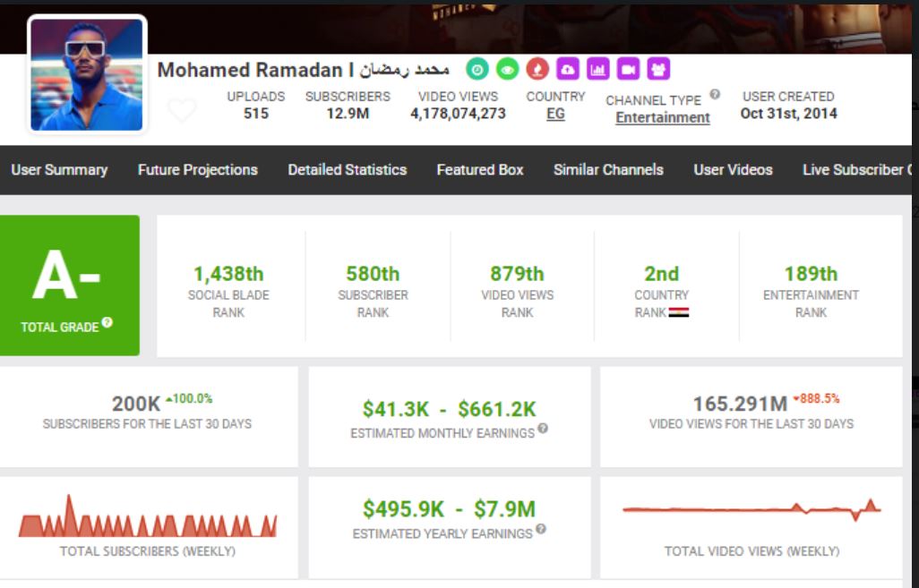Viewport: 919px width, 588px height.
Task: Click the purple cloud upload badge icon
Action: click(567, 69)
